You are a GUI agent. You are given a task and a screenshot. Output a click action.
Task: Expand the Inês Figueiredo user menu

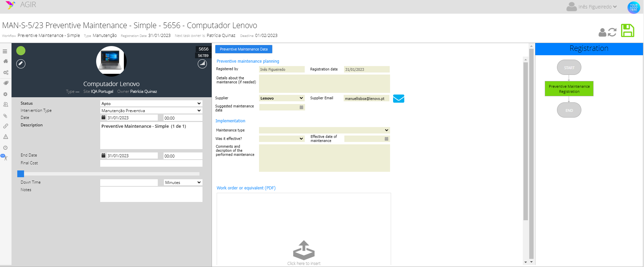(592, 7)
